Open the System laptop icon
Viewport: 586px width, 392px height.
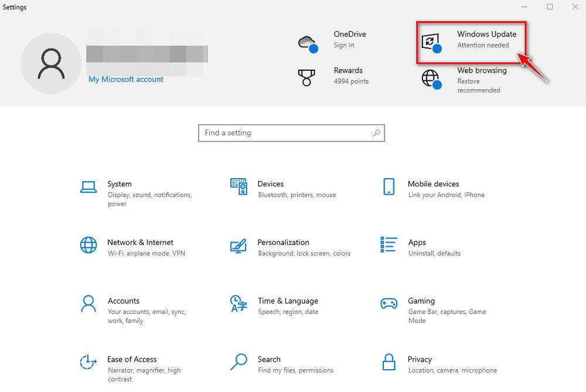click(88, 188)
